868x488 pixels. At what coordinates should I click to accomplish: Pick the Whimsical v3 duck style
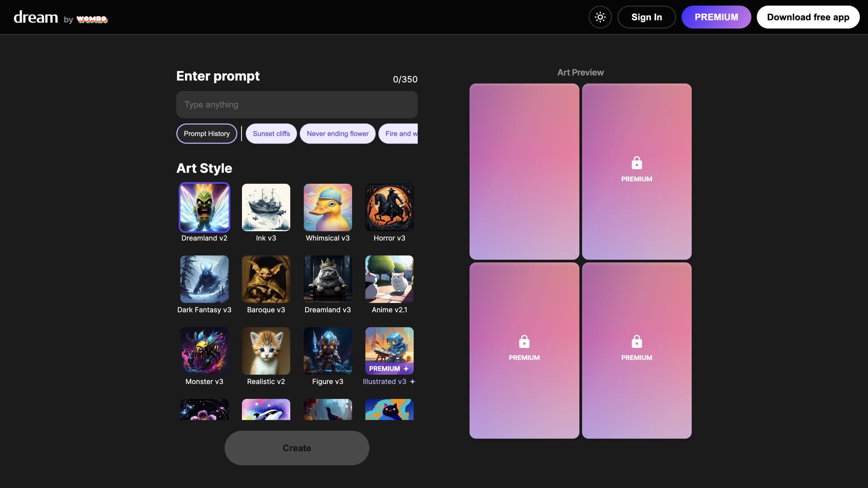[x=328, y=207]
